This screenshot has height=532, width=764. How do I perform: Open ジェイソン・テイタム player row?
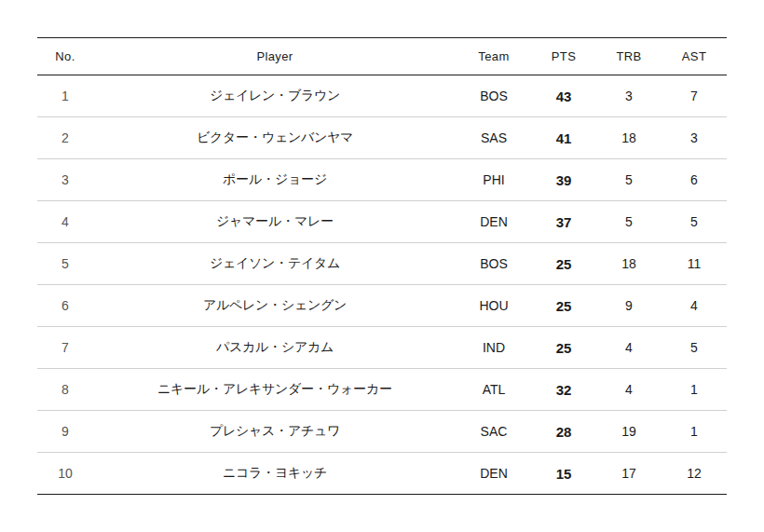click(x=275, y=264)
